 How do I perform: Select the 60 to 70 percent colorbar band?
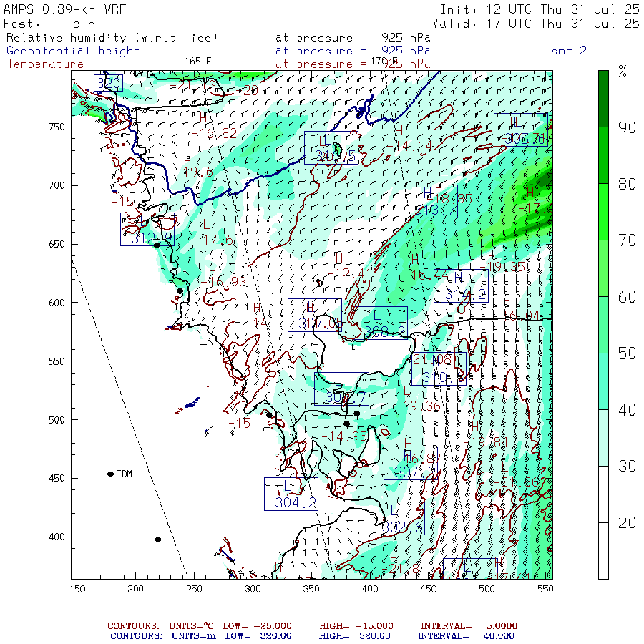pos(603,268)
